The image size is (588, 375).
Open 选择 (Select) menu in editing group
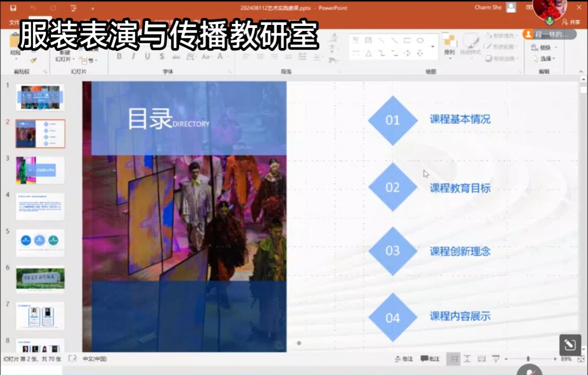click(x=544, y=59)
